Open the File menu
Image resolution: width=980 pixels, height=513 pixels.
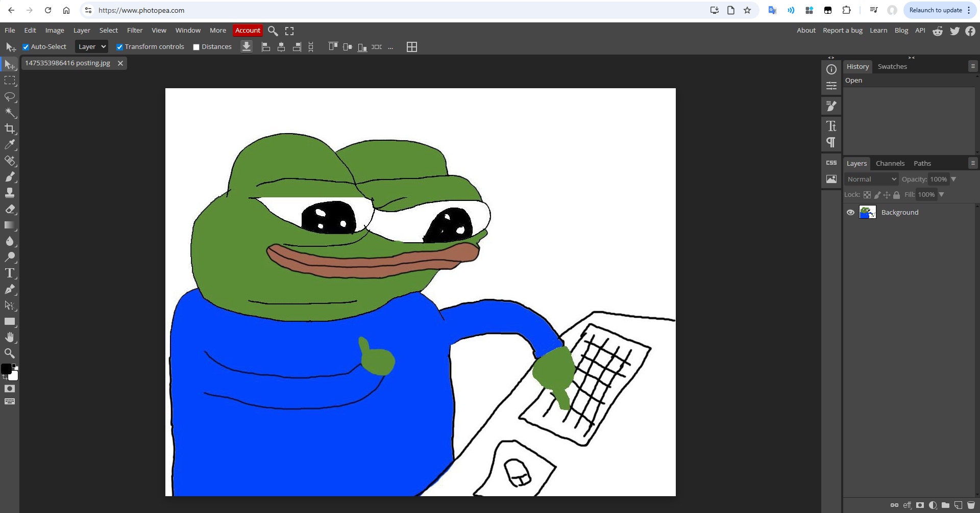pyautogui.click(x=10, y=31)
